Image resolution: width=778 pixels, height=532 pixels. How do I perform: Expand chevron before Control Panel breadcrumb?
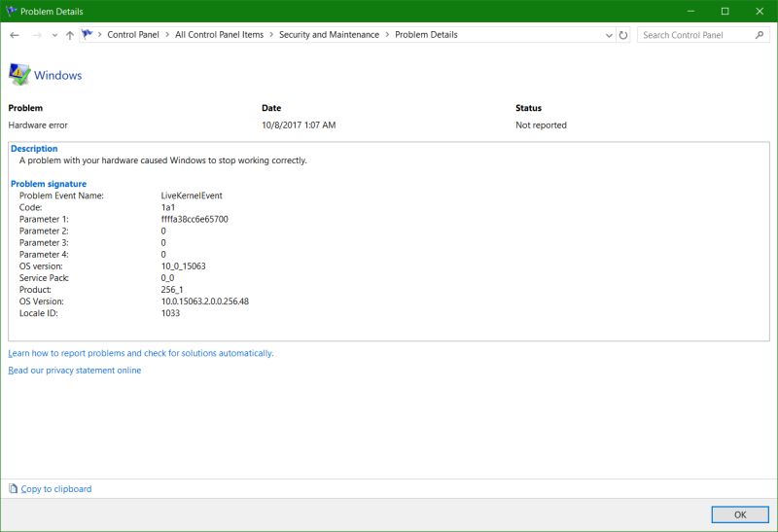[100, 35]
